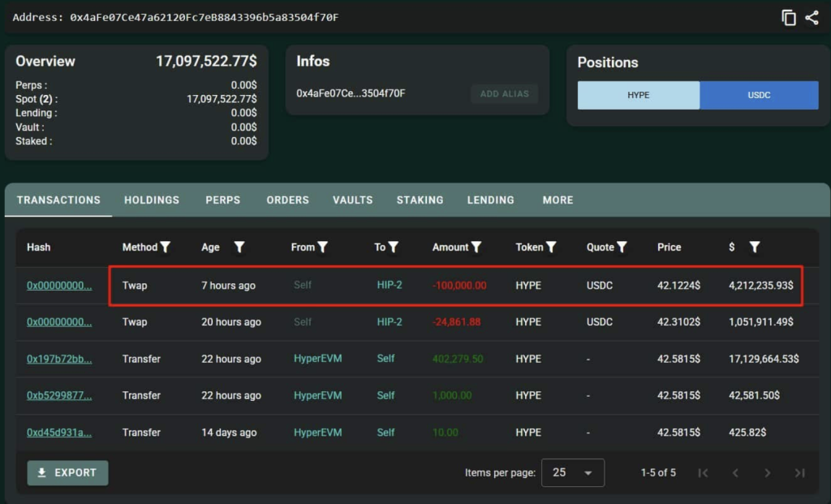Click Self recipient in the 1,000.00 row

point(385,395)
